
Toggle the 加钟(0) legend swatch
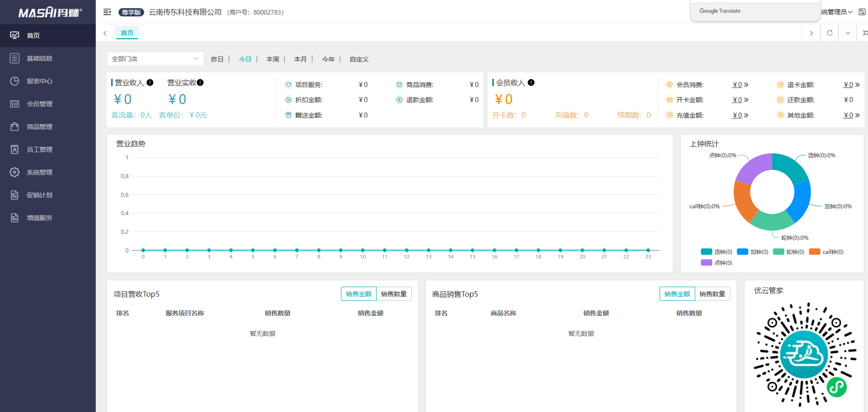743,252
